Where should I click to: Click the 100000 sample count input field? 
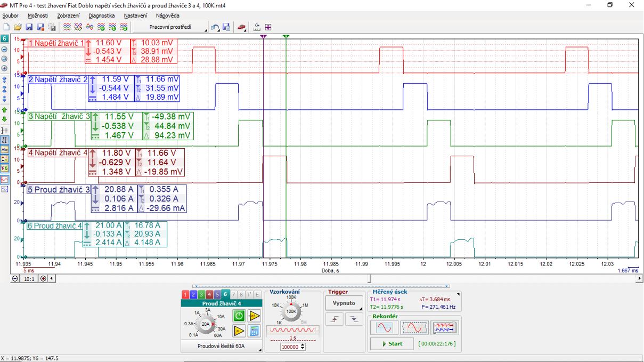pos(290,347)
